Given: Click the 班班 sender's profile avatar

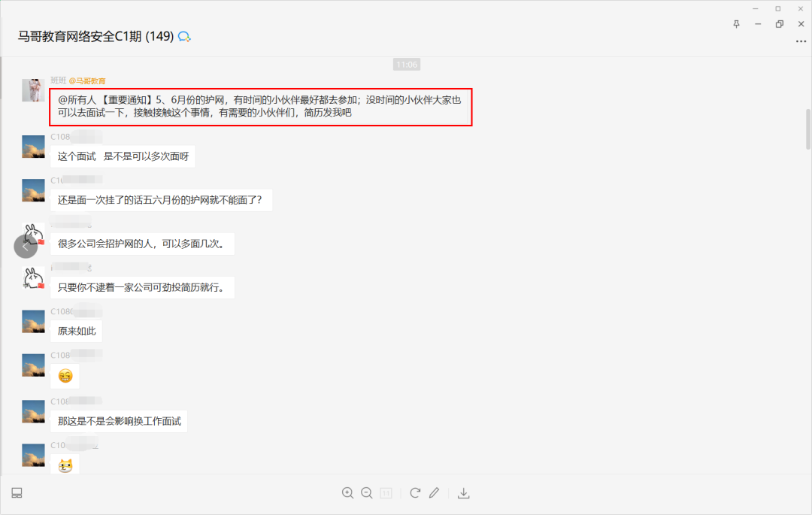Looking at the screenshot, I should coord(33,90).
